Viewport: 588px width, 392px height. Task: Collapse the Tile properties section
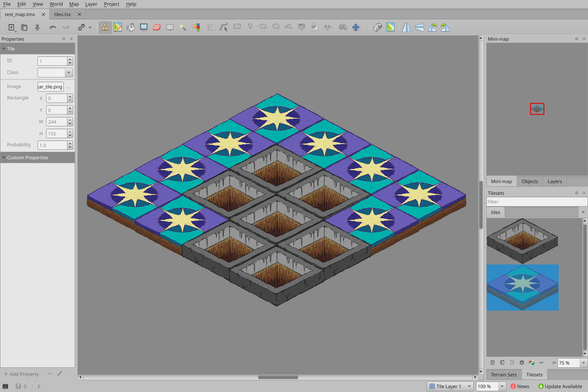point(4,49)
